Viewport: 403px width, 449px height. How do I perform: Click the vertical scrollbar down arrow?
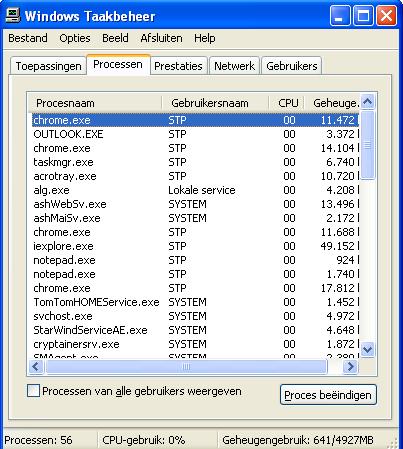368,350
